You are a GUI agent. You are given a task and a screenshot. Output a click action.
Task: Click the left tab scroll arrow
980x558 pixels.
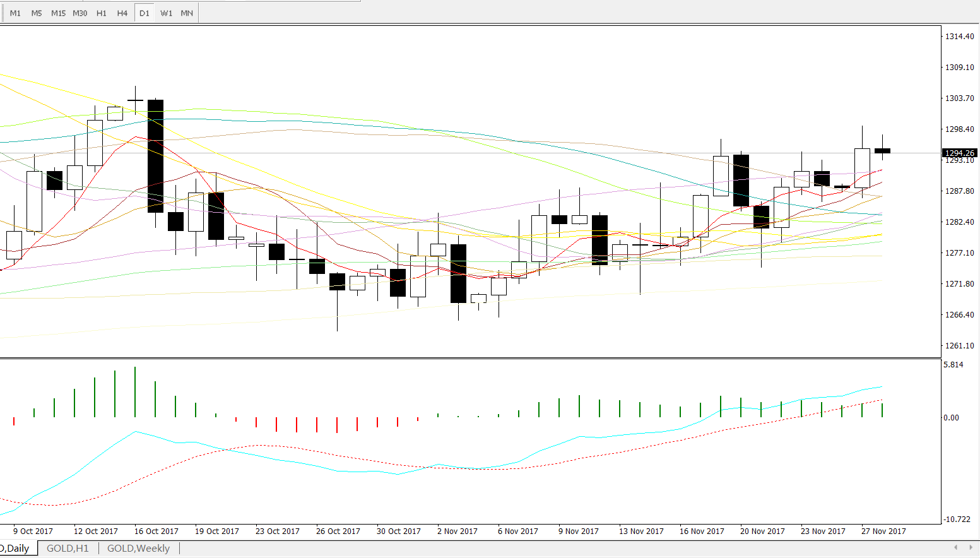pyautogui.click(x=955, y=547)
